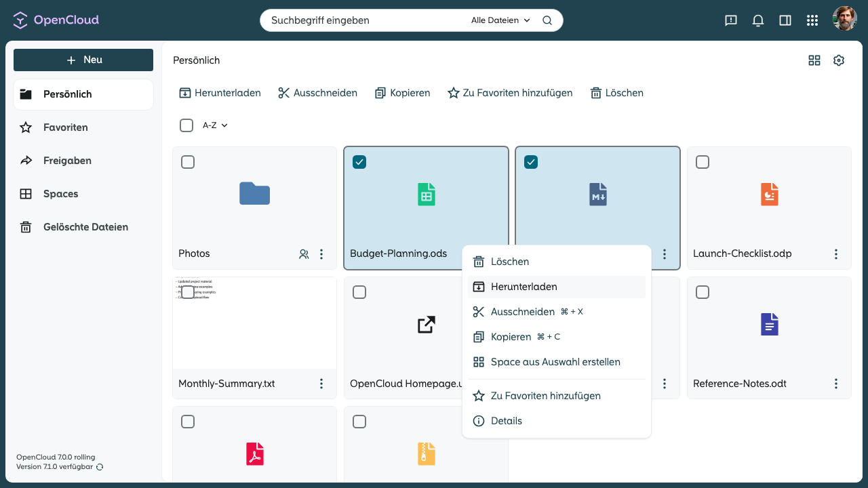Image resolution: width=868 pixels, height=488 pixels.
Task: Choose Ausschneiden in the context menu
Action: click(x=557, y=312)
